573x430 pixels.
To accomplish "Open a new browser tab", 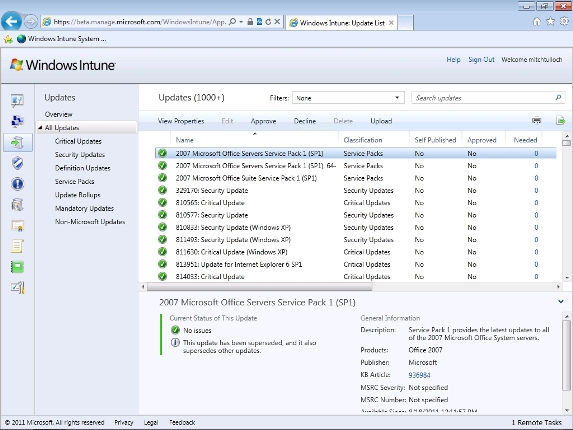I will [405, 23].
